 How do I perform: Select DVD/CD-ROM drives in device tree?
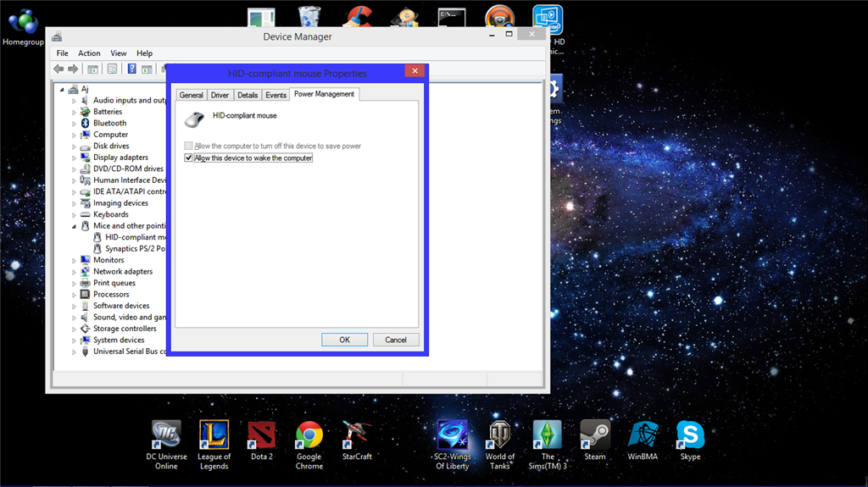click(x=129, y=169)
